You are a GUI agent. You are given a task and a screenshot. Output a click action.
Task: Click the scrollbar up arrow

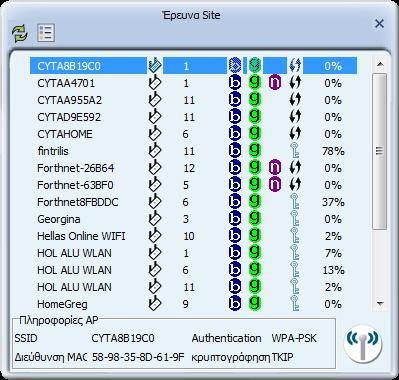380,64
